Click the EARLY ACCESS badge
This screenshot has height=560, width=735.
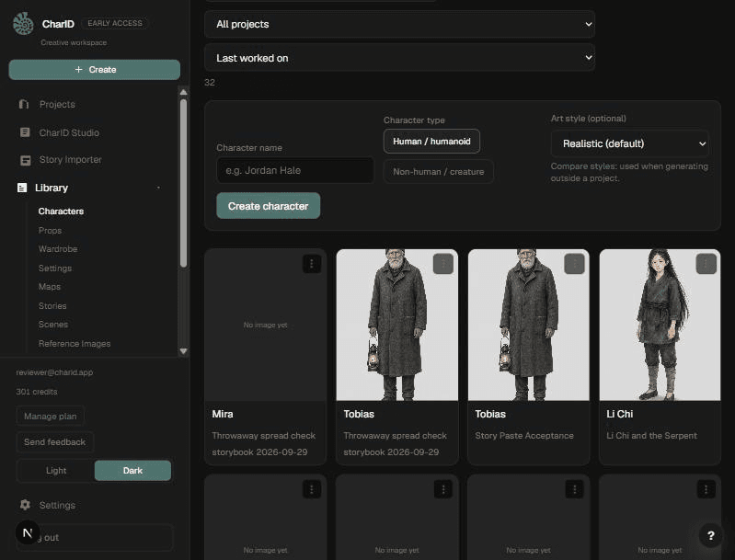coord(115,23)
